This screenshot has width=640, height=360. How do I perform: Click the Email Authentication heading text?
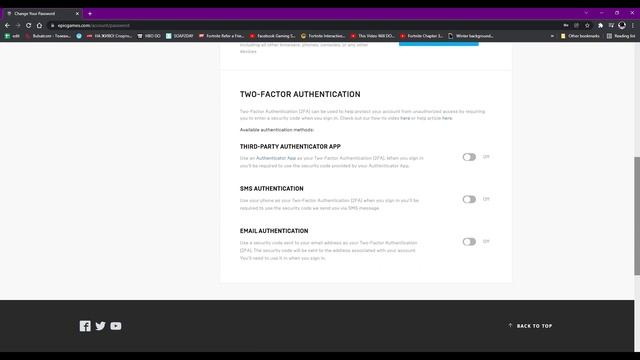click(274, 231)
